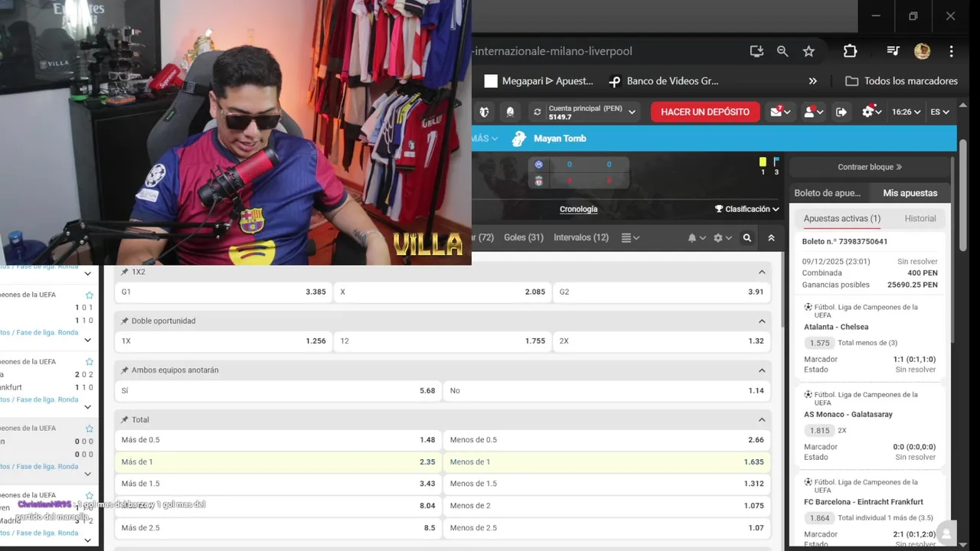Image resolution: width=980 pixels, height=551 pixels.
Task: Select the Goles (31) market tab
Action: pos(524,238)
